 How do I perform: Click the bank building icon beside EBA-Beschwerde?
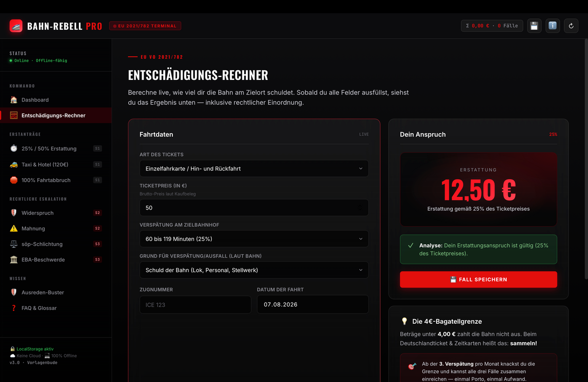pyautogui.click(x=14, y=260)
